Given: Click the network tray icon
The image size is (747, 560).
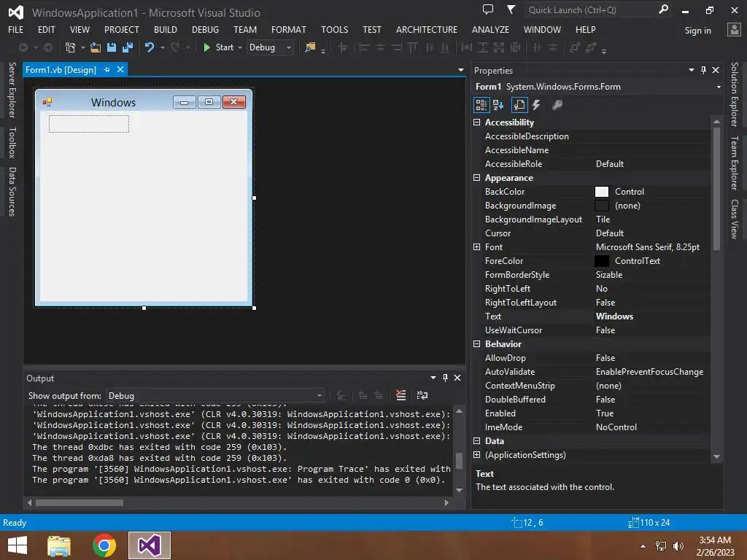Looking at the screenshot, I should (661, 546).
